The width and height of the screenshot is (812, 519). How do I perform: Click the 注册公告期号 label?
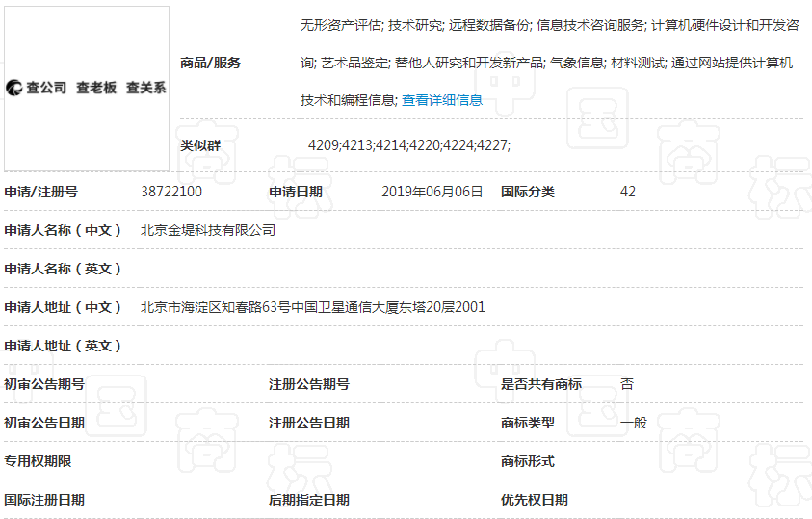click(308, 384)
